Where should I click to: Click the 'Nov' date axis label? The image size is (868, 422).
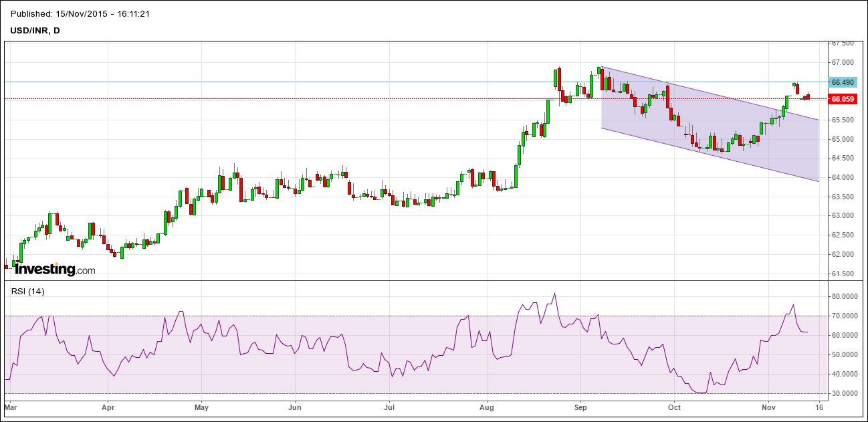tap(769, 406)
